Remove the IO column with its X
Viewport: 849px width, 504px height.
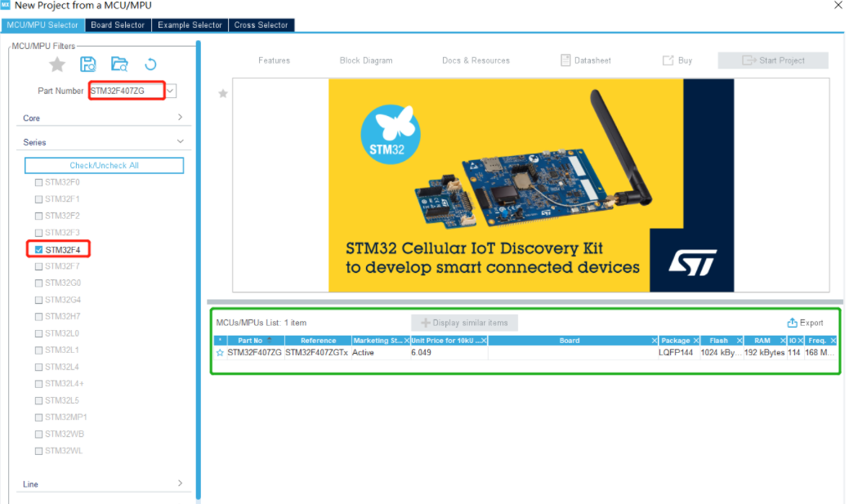(800, 341)
